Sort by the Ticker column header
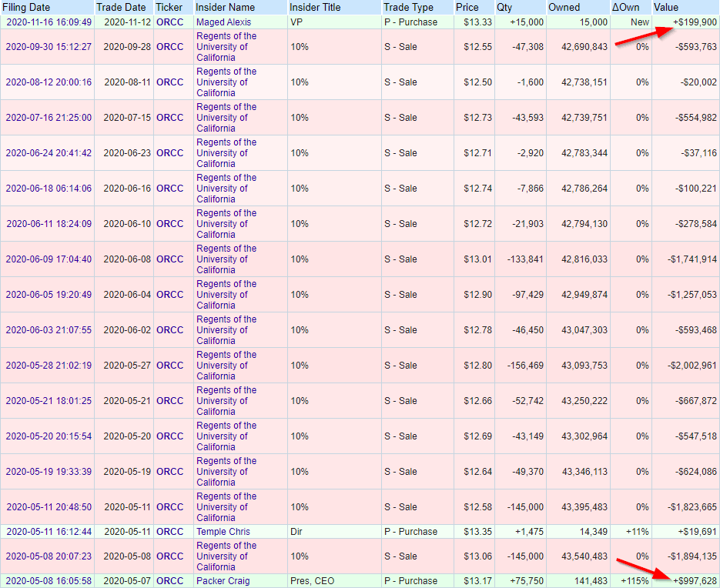The height and width of the screenshot is (588, 720). pyautogui.click(x=169, y=7)
